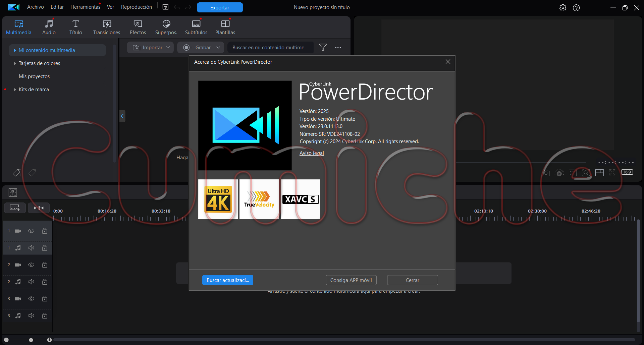Click the preview dock layout icon
The width and height of the screenshot is (644, 345).
[x=599, y=173]
